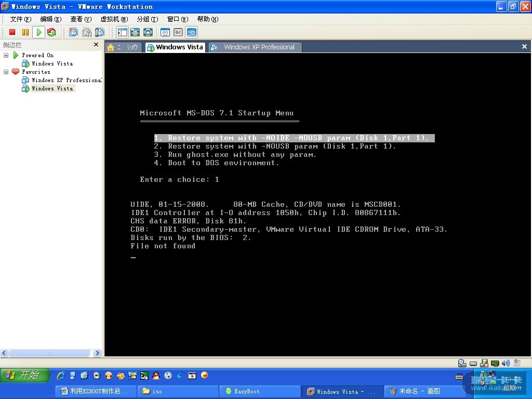532x399 pixels.
Task: Take a snapshot with the clock-star icon
Action: click(73, 32)
